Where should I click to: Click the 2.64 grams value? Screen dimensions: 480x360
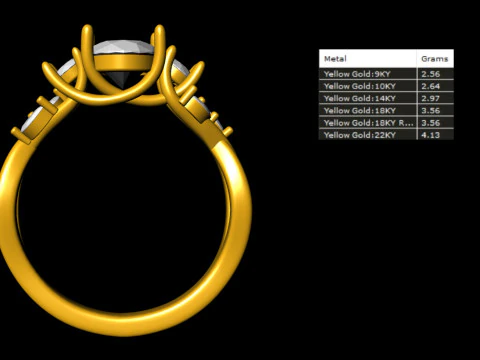431,86
